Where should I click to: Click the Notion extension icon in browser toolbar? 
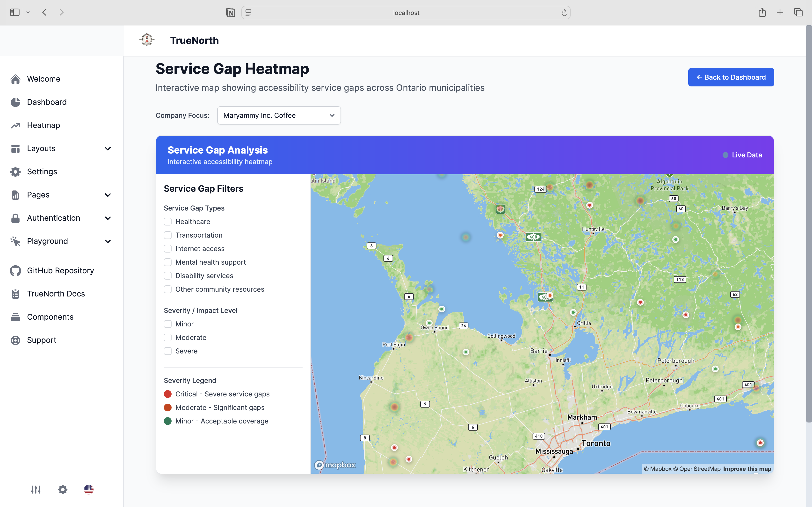pyautogui.click(x=230, y=13)
